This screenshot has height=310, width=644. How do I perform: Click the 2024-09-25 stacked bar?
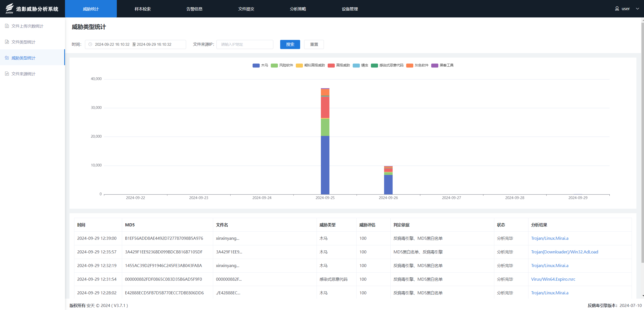(325, 141)
